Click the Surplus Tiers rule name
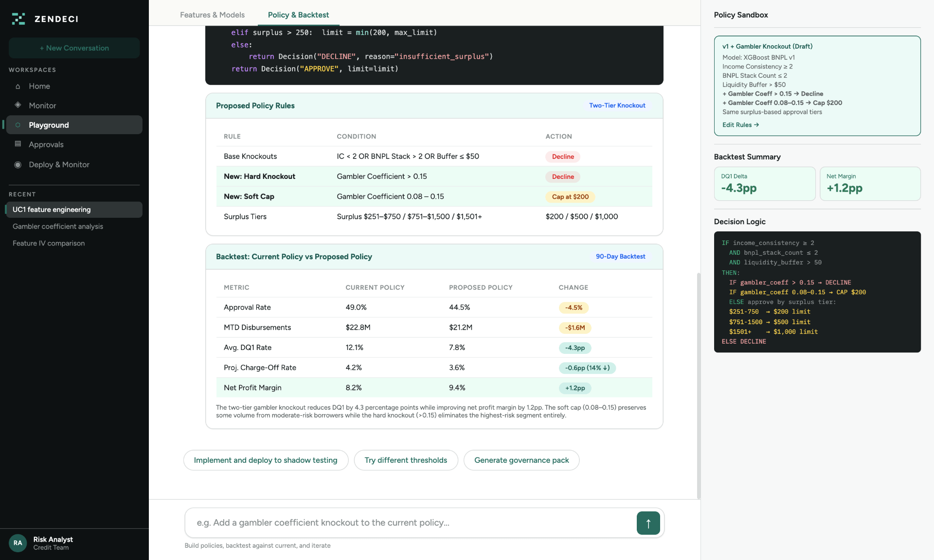Viewport: 934px width, 560px height. [x=245, y=217]
